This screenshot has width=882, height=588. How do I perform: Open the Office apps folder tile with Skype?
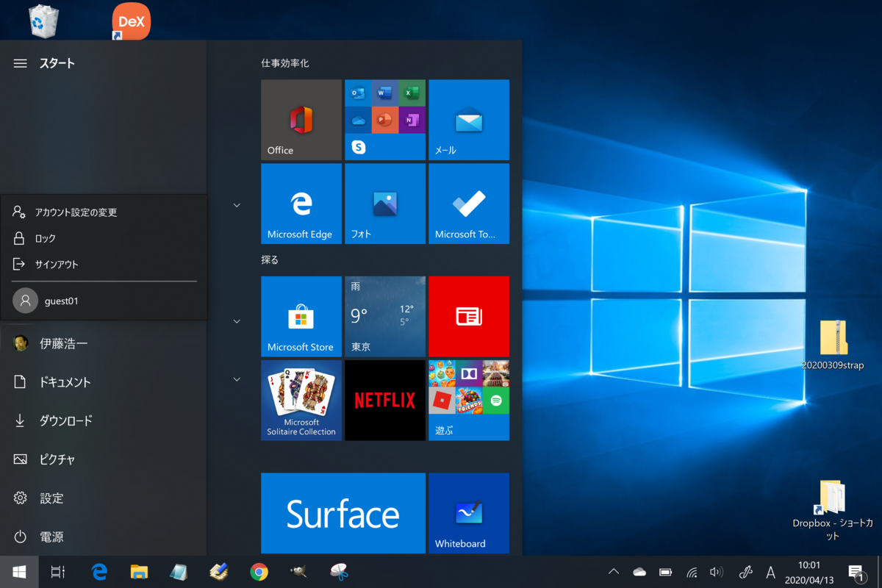385,120
